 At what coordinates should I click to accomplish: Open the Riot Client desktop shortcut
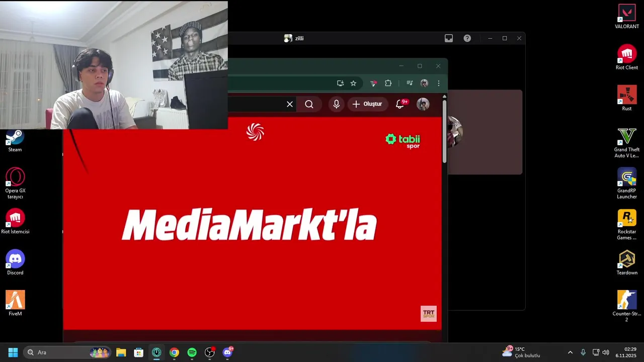(x=626, y=57)
